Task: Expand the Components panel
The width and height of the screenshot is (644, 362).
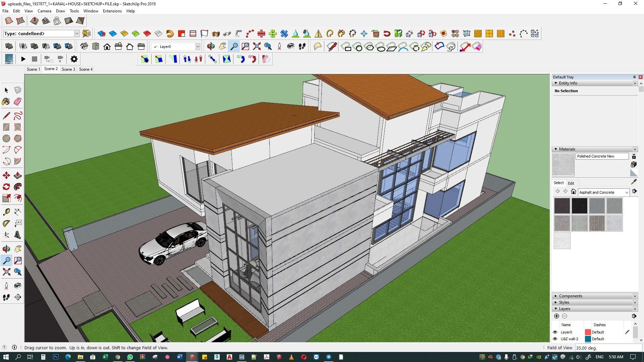Action: coord(556,296)
